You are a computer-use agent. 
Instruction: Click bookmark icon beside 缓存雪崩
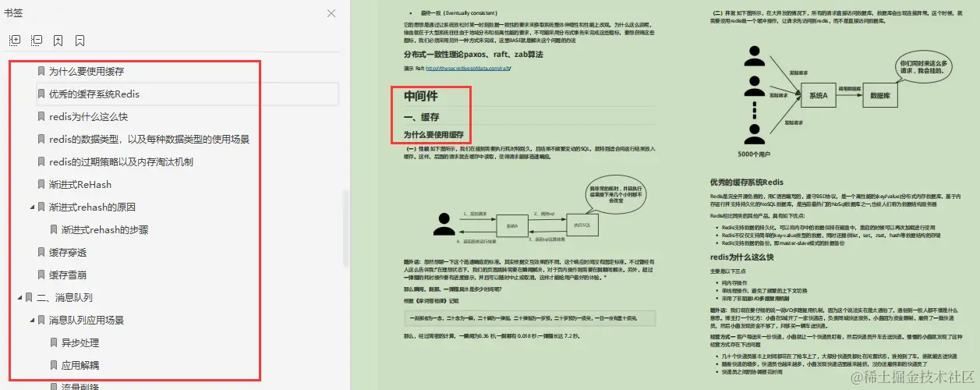click(41, 275)
